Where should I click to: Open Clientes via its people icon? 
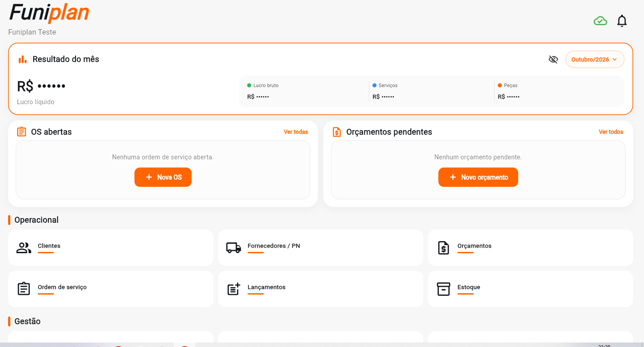pyautogui.click(x=24, y=248)
